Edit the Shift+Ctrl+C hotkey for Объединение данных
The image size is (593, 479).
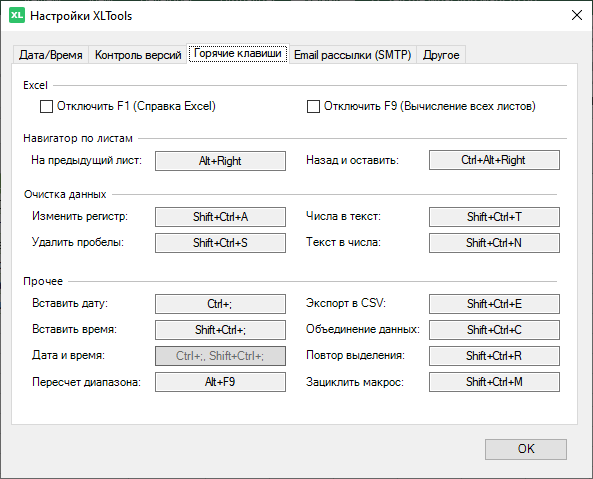pos(494,330)
